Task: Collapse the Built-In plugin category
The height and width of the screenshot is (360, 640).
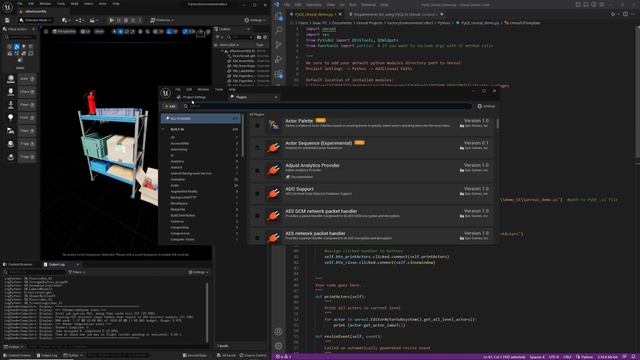Action: point(164,129)
